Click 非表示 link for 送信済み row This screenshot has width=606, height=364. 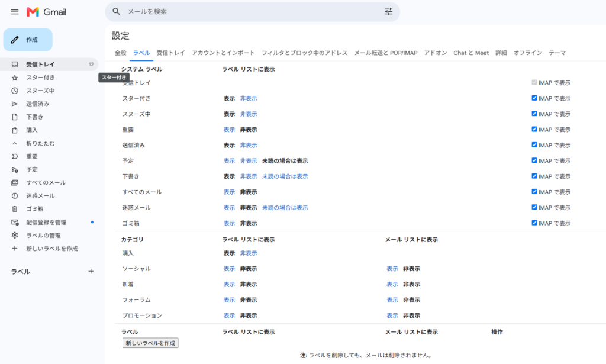tap(249, 145)
